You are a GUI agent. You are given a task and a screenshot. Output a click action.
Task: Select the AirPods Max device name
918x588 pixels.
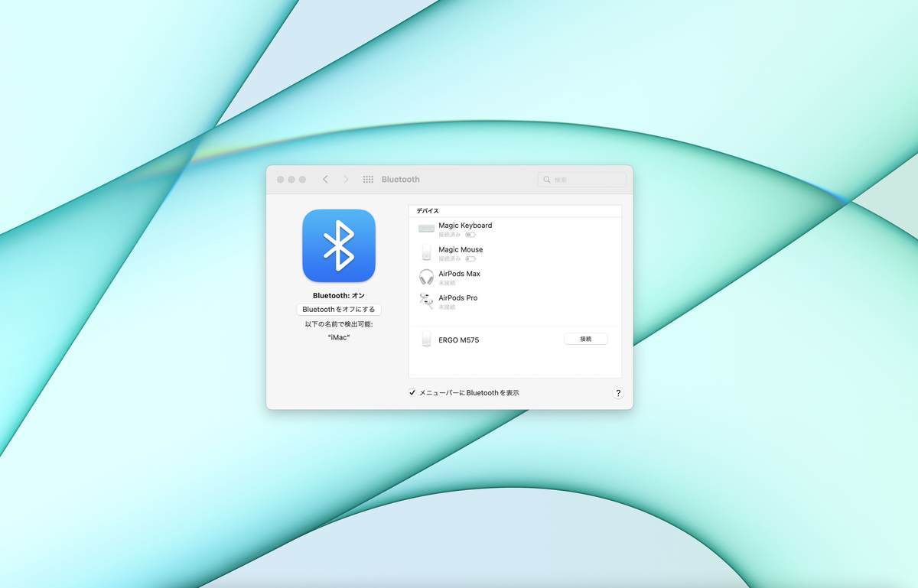coord(459,274)
